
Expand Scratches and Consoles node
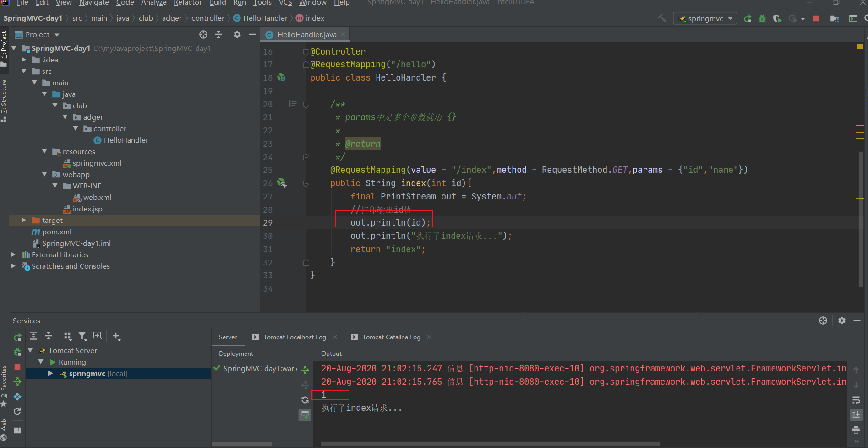click(x=13, y=266)
